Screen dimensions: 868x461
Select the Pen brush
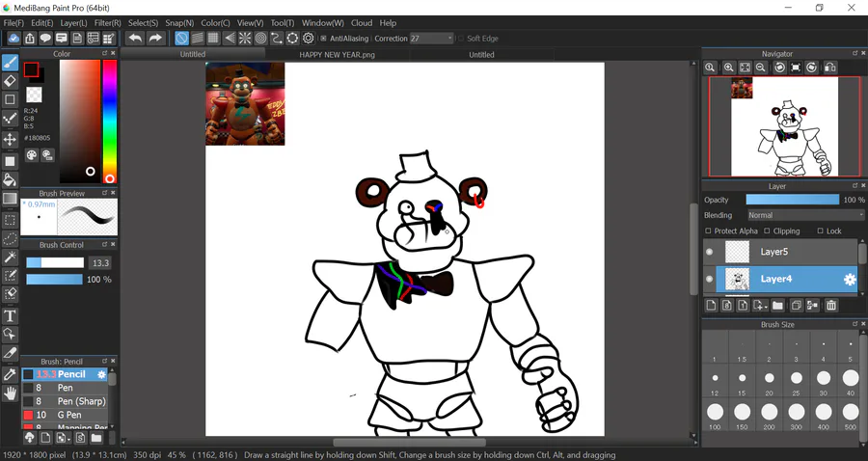pyautogui.click(x=65, y=388)
